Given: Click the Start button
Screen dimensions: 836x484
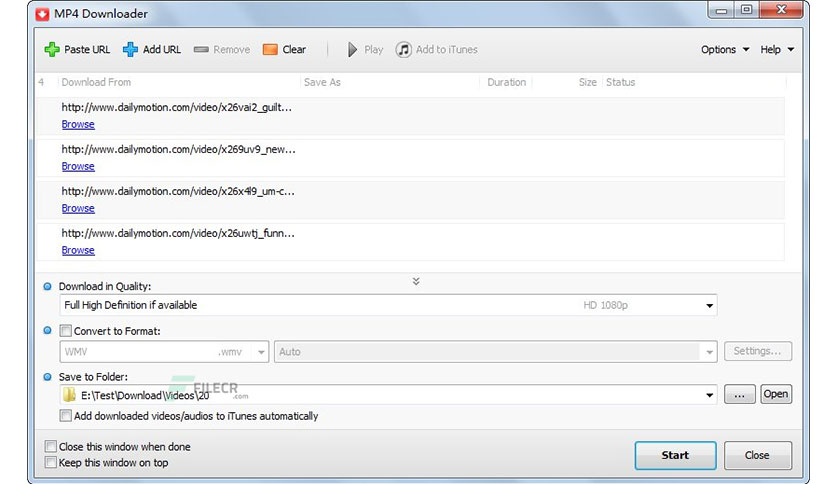Looking at the screenshot, I should (x=675, y=455).
